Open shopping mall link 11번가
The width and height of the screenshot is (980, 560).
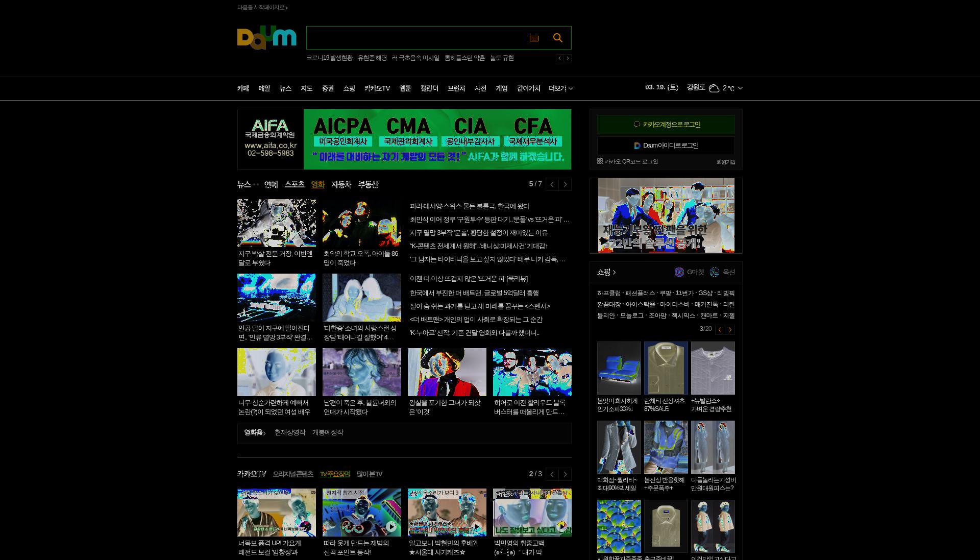coord(684,293)
